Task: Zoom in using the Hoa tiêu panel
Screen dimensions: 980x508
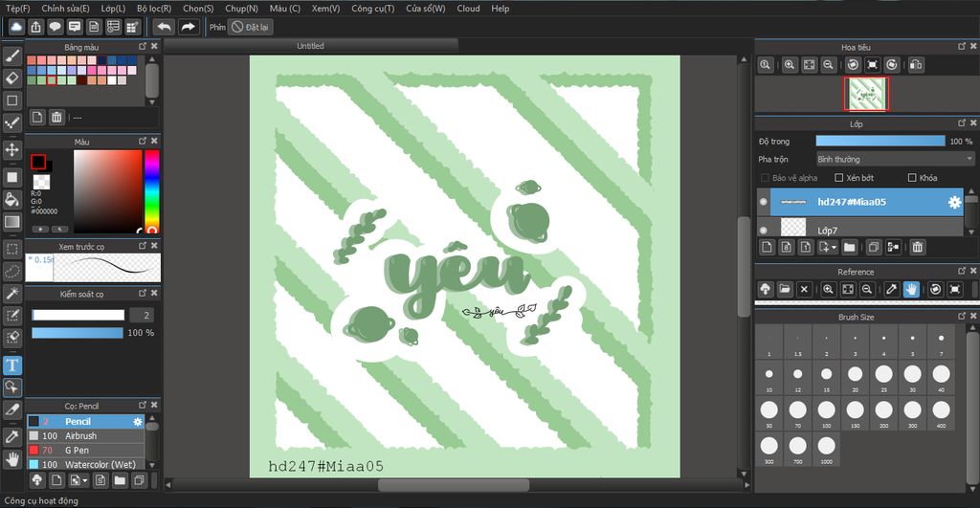Action: 790,64
